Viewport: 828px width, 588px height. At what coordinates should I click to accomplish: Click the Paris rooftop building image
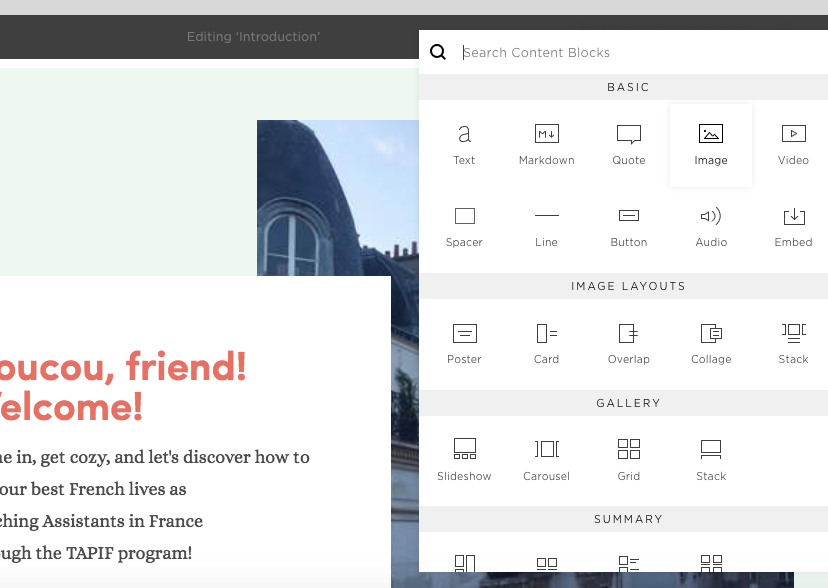point(338,198)
